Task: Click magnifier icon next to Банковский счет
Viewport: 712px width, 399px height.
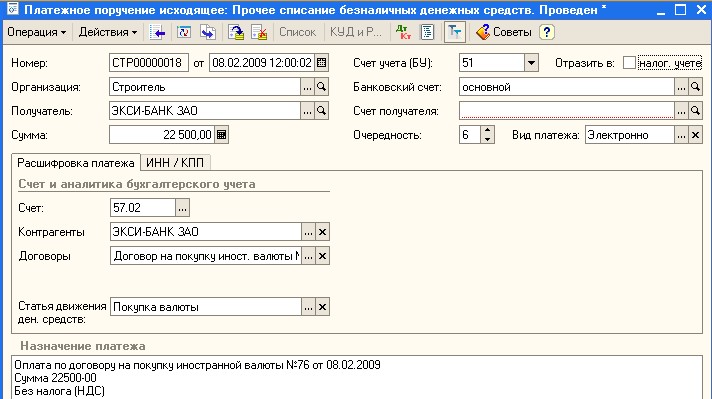Action: pyautogui.click(x=695, y=87)
